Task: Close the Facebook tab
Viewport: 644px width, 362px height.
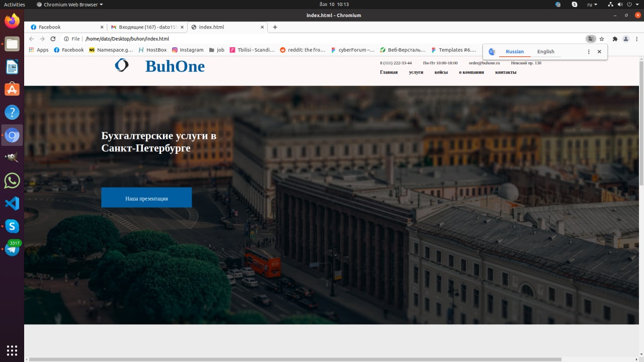Action: (x=102, y=27)
